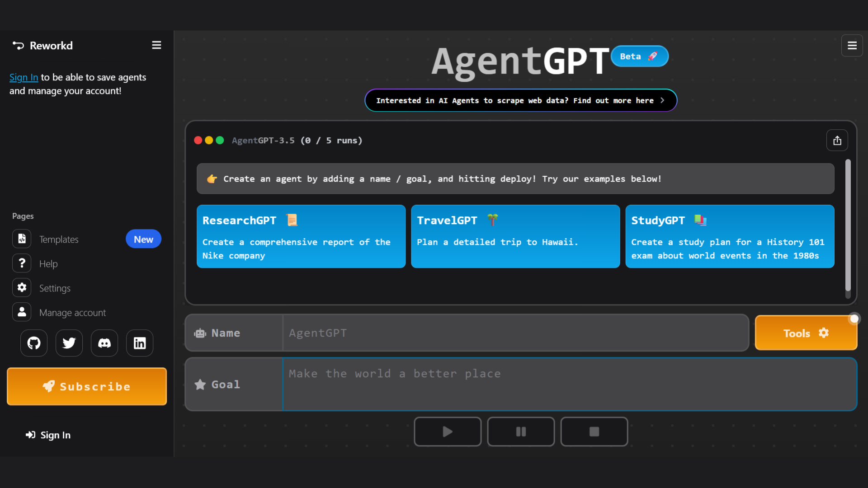The height and width of the screenshot is (488, 868).
Task: Click the AgentGPT-3.5 runs counter text
Action: (297, 141)
